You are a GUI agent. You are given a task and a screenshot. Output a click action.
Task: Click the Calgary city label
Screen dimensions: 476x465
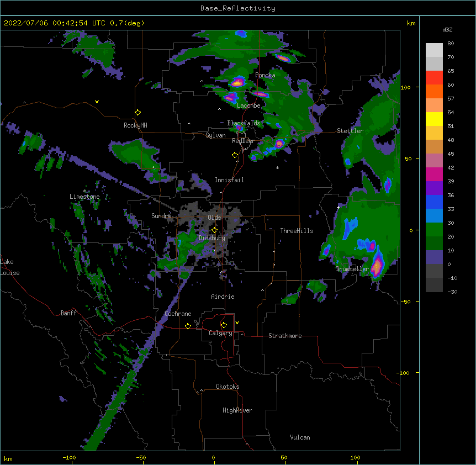(220, 333)
